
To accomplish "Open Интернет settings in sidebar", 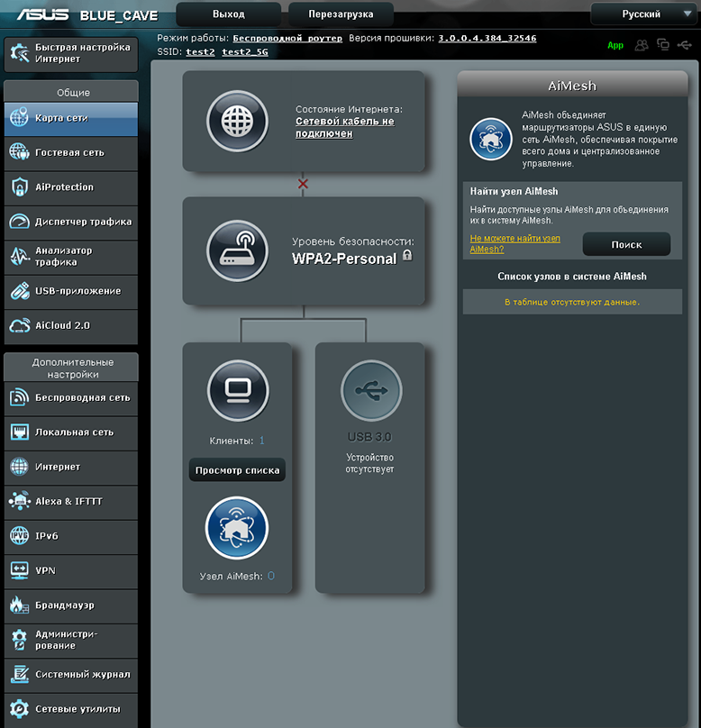I will (x=71, y=467).
